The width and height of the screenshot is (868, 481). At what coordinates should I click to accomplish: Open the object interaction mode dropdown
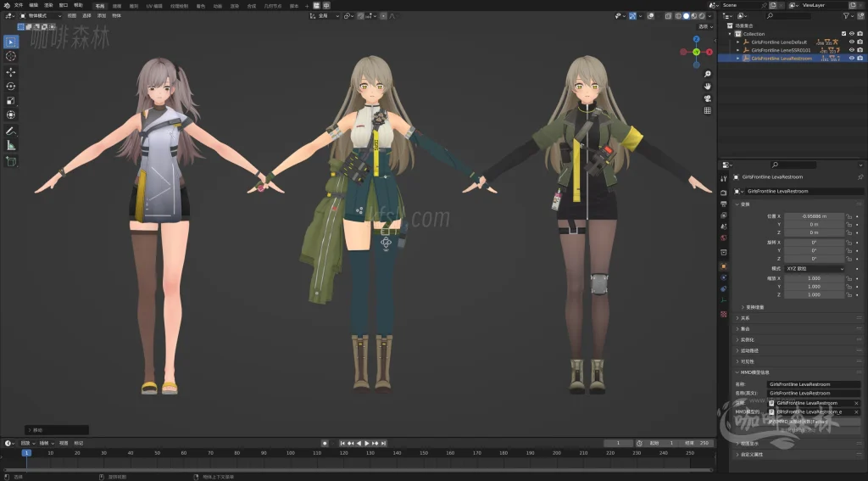[x=41, y=16]
